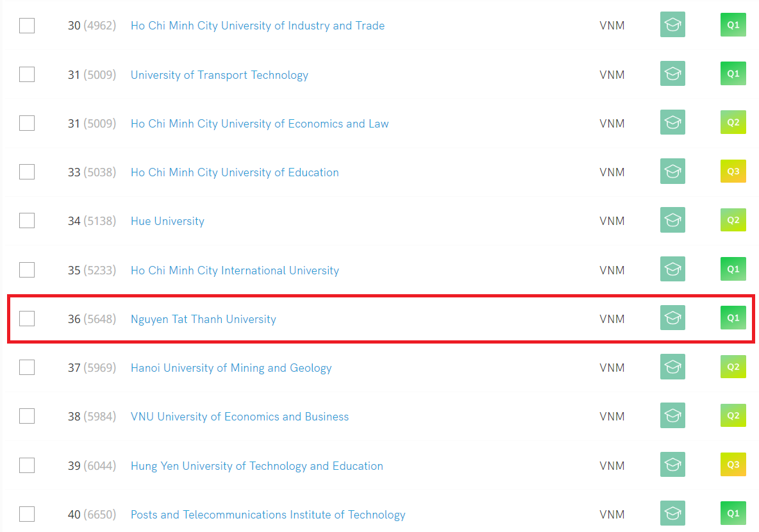Open Ho Chi Minh City University of Industry and Trade link
Viewport: 759px width, 532px height.
click(258, 26)
